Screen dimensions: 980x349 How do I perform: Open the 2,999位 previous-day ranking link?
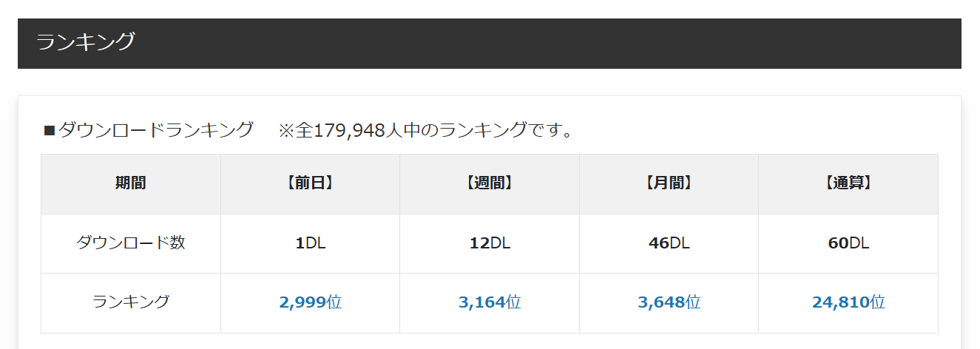tap(310, 302)
